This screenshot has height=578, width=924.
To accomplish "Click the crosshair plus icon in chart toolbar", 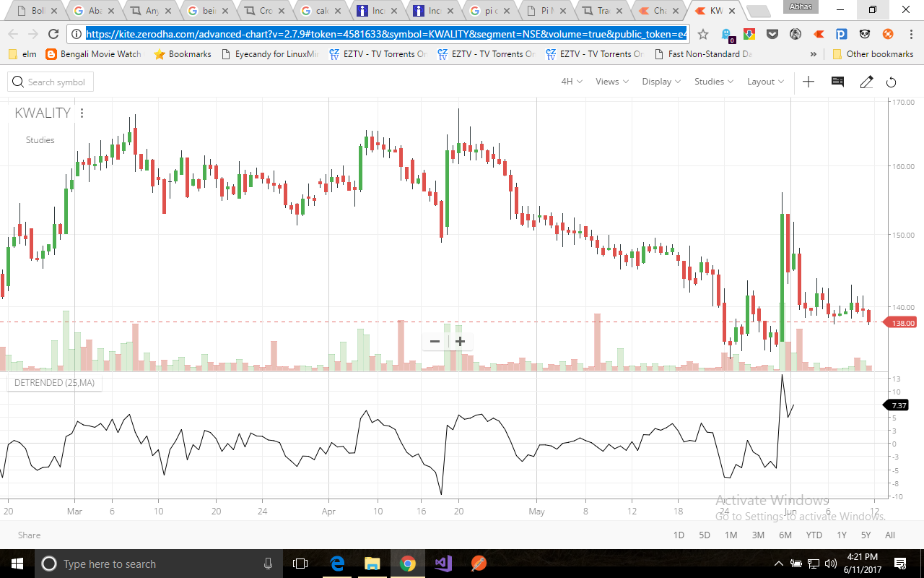I will [x=808, y=82].
